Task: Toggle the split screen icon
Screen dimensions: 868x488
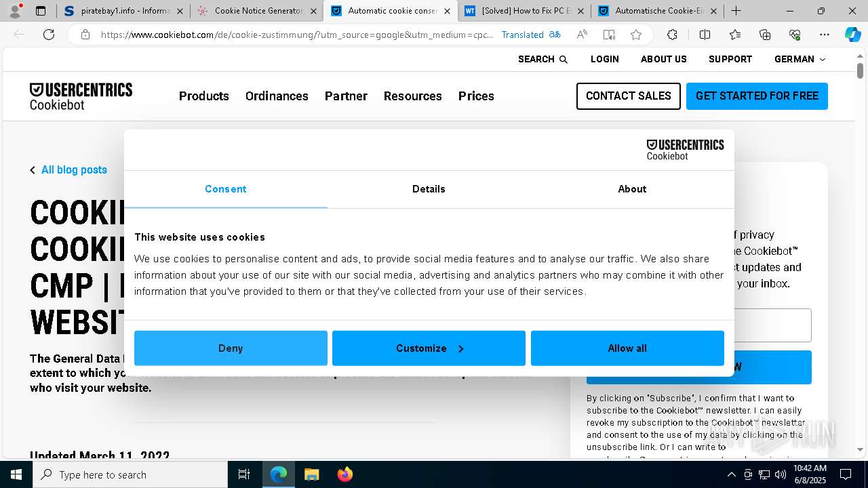Action: 705,35
